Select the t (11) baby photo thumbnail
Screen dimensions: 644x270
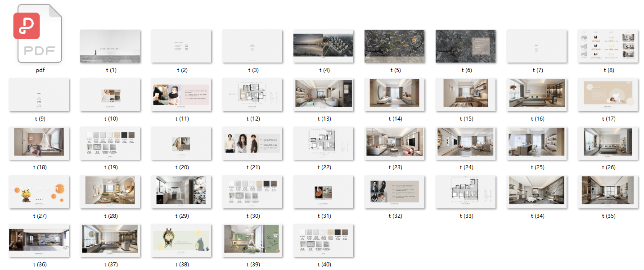pyautogui.click(x=181, y=95)
